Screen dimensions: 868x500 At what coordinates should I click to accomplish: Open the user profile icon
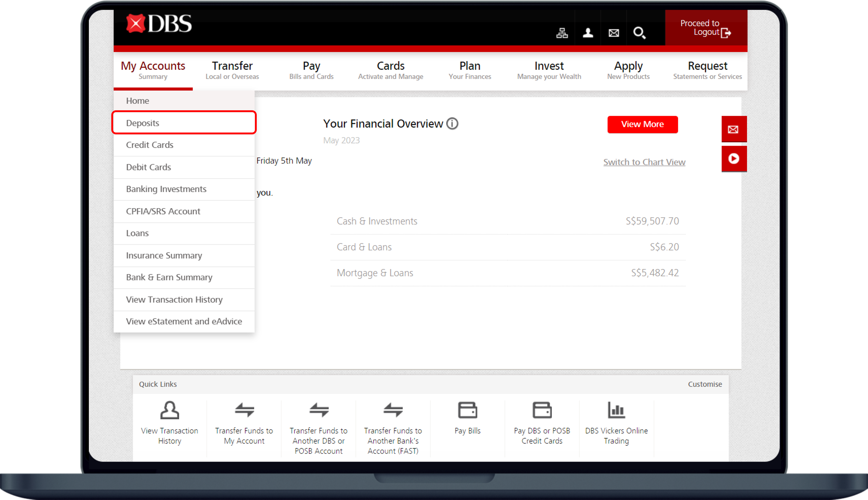click(588, 33)
